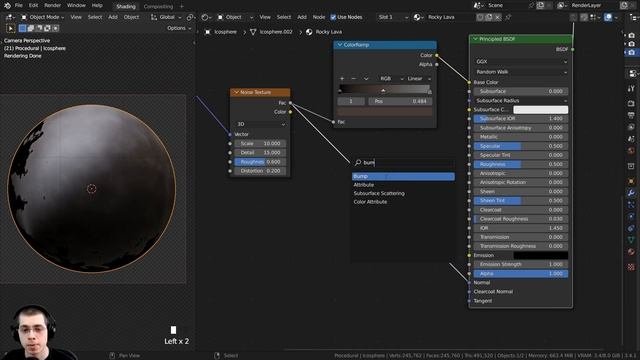Screen dimensions: 640x360
Task: Click the Icosphere object breadcrumb icon
Action: 208,32
